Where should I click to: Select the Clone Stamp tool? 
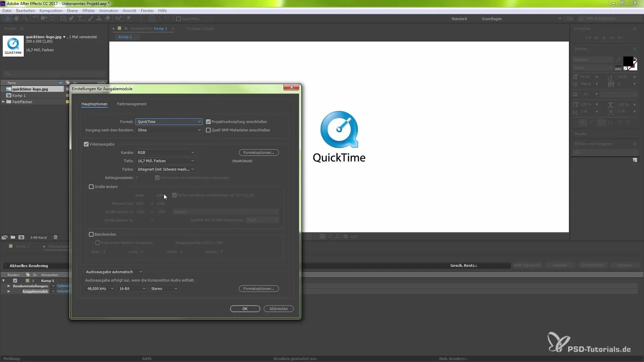point(99,18)
